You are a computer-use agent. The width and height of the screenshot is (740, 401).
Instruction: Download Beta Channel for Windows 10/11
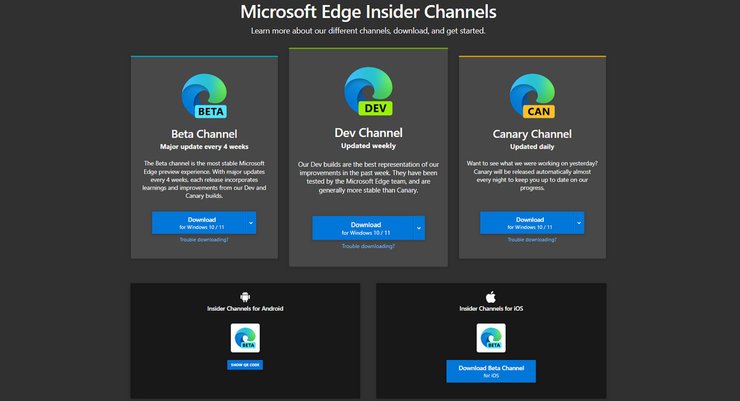tap(199, 223)
